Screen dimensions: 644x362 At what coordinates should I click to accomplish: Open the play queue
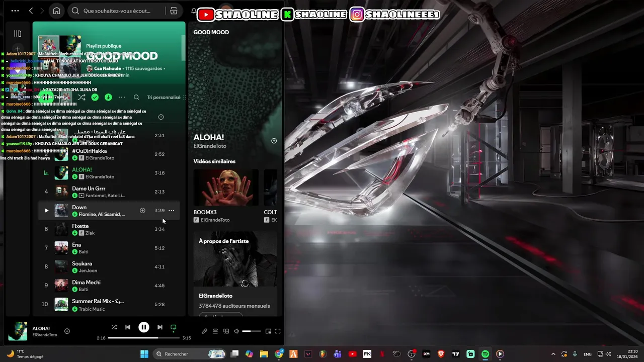(x=215, y=331)
